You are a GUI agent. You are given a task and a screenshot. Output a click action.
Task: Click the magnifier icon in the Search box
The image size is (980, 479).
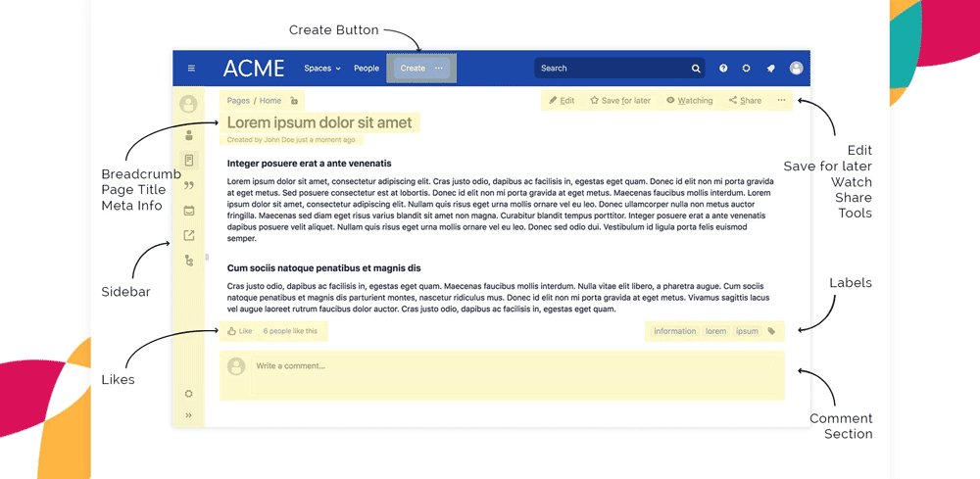(696, 69)
